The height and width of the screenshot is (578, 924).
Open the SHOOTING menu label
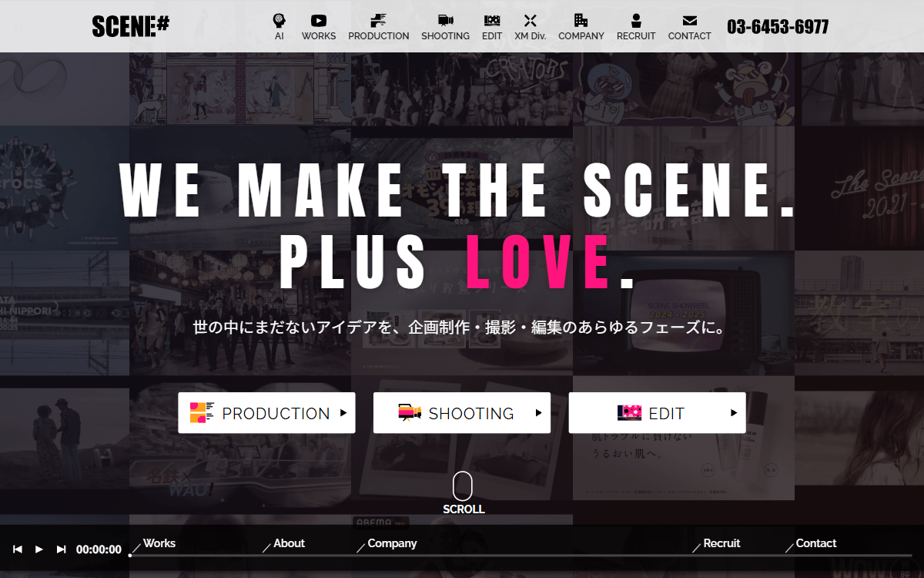(445, 36)
